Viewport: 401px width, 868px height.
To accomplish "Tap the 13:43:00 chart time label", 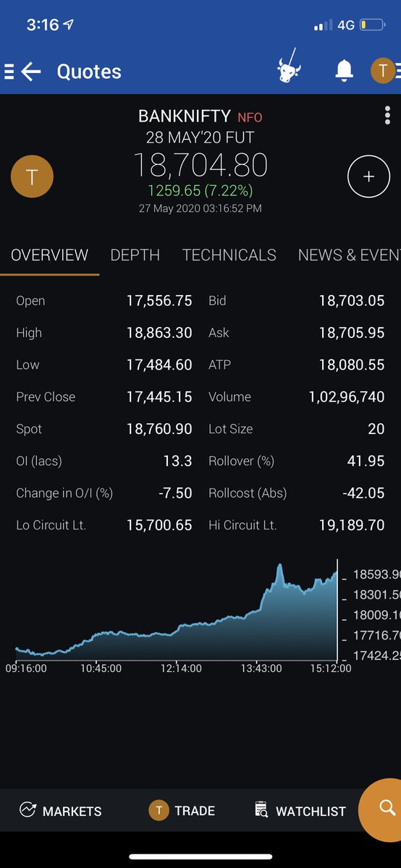I will (261, 669).
